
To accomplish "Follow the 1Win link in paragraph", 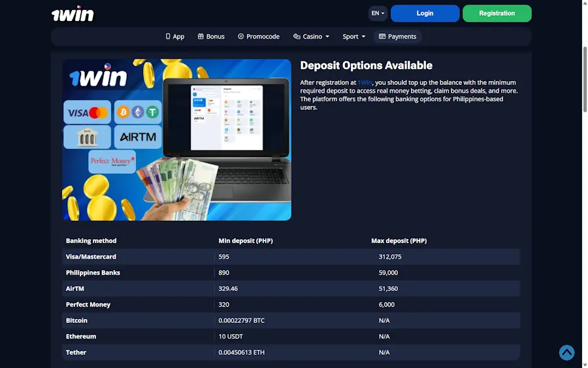I will pyautogui.click(x=365, y=83).
